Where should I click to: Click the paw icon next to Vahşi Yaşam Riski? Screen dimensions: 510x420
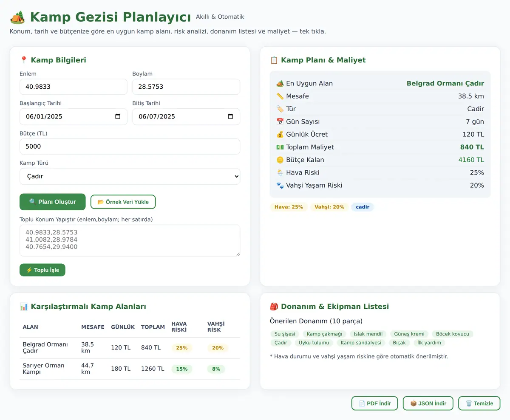click(x=280, y=186)
